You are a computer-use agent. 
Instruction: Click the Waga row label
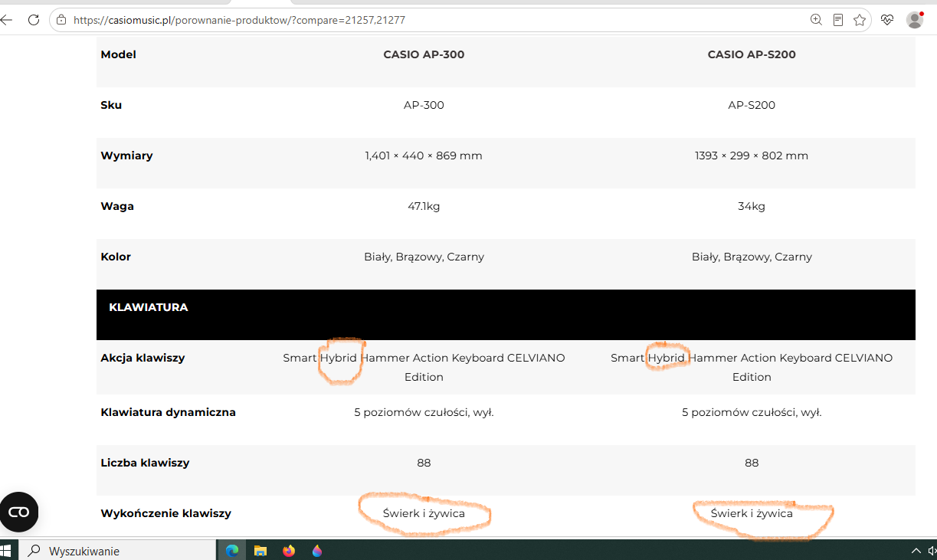pos(117,206)
